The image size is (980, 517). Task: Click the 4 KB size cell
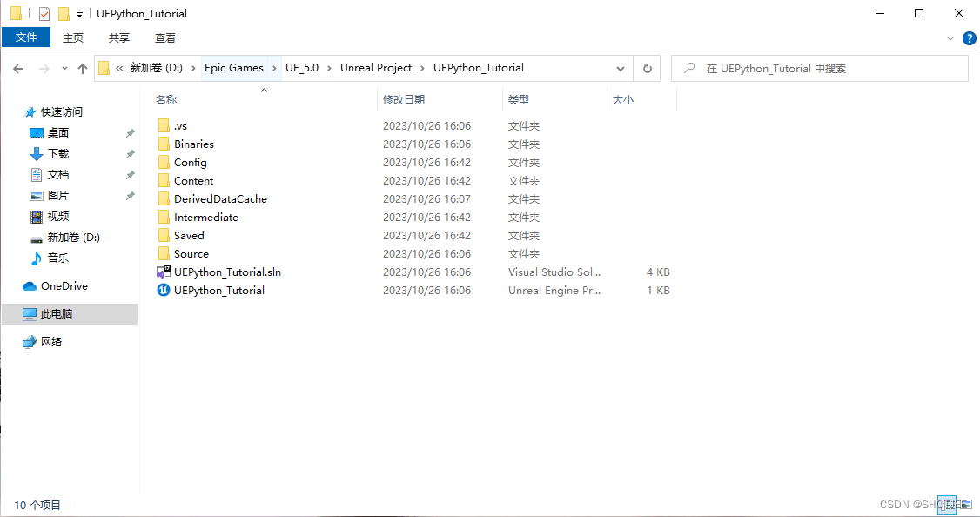coord(658,272)
